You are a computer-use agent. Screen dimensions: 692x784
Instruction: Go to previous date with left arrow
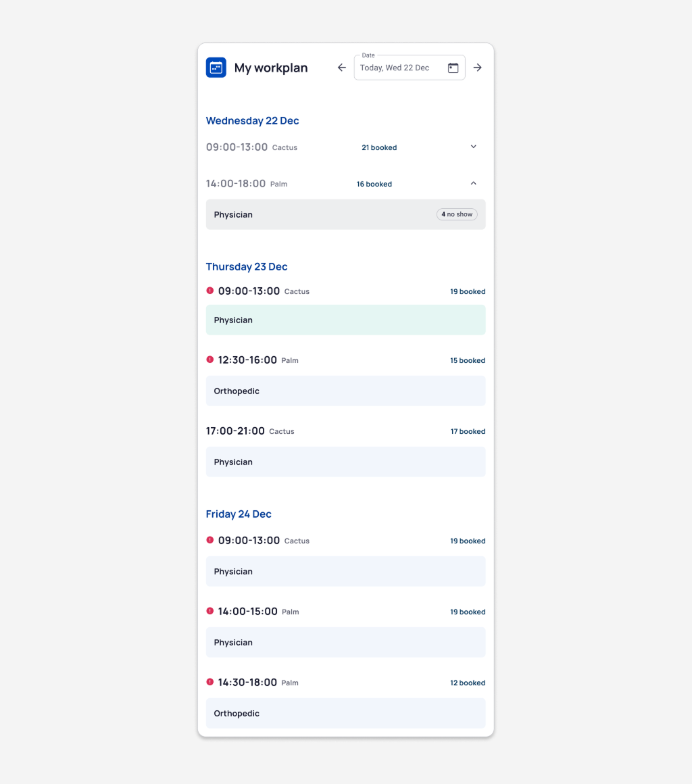[342, 68]
